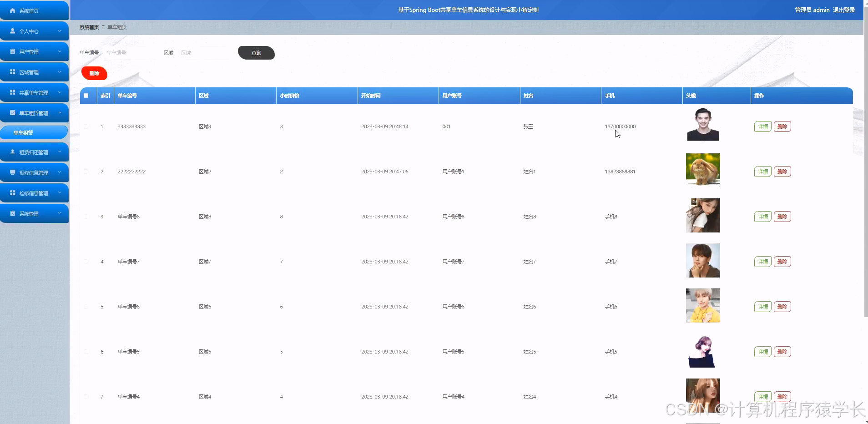Viewport: 868px width, 424px height.
Task: Expand the 个人中心 menu chevron
Action: tap(60, 31)
